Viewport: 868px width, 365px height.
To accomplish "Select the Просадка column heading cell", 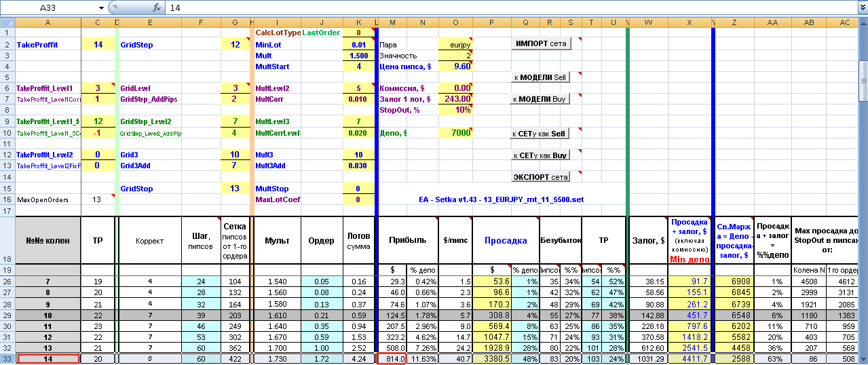I will (506, 240).
